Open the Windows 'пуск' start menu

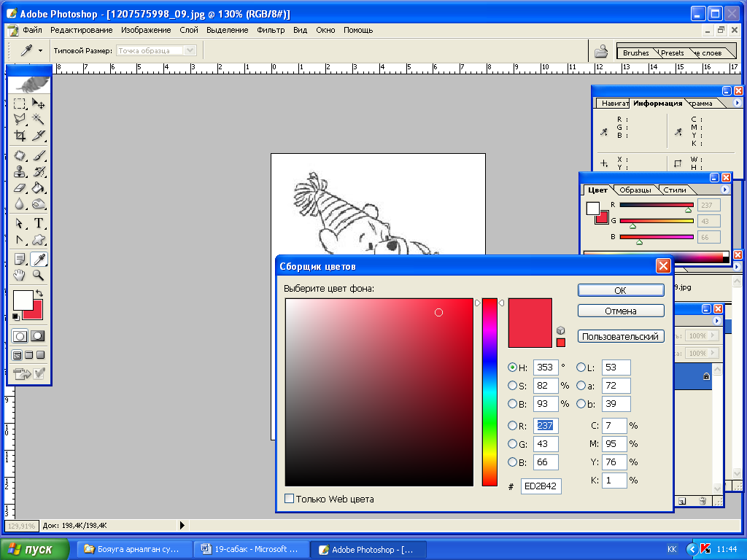tap(35, 550)
